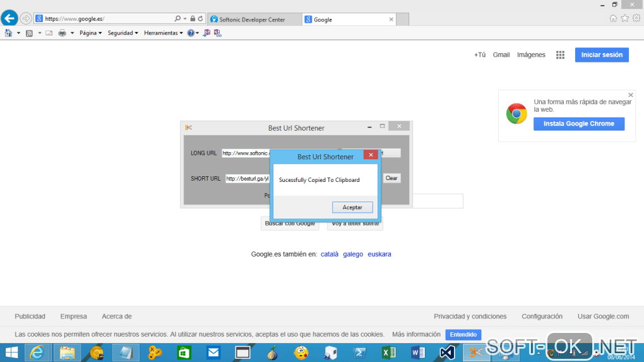Viewport: 644px width, 362px height.
Task: Refresh the page with the reload icon
Action: point(200,18)
